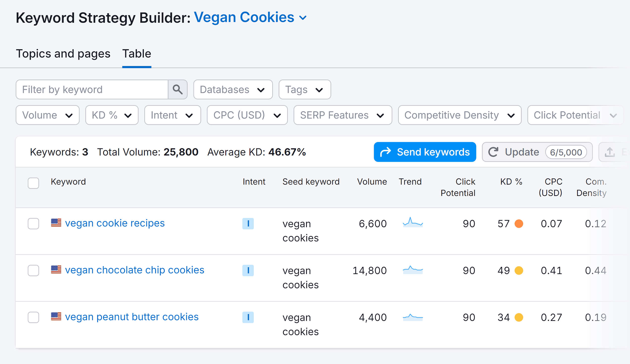Click the keyword filter search icon
Image resolution: width=630 pixels, height=364 pixels.
(178, 89)
